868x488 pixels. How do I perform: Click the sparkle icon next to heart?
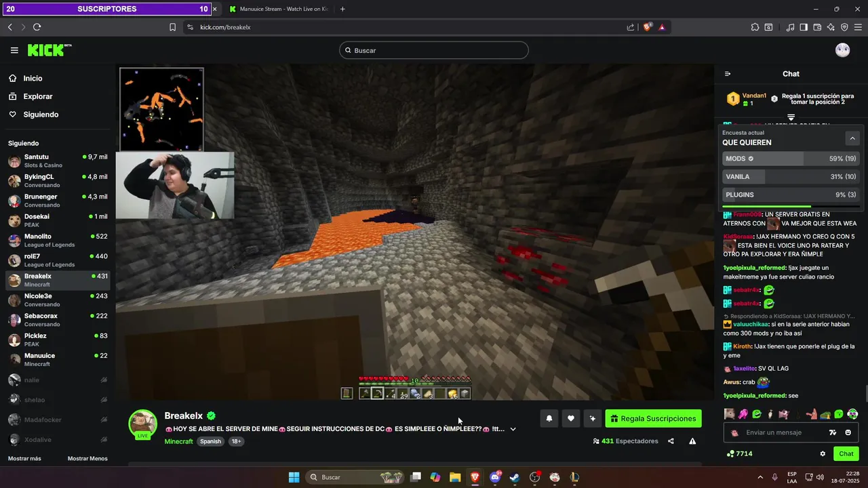click(x=593, y=419)
